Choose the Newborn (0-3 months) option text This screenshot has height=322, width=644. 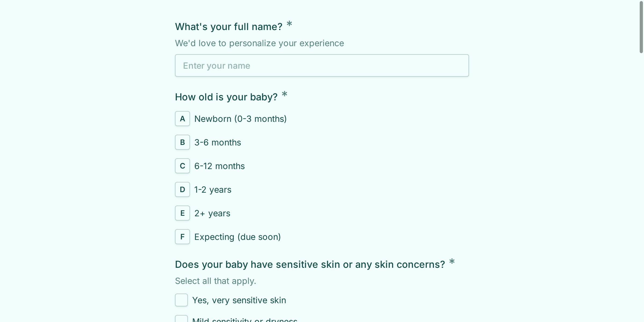[240, 119]
